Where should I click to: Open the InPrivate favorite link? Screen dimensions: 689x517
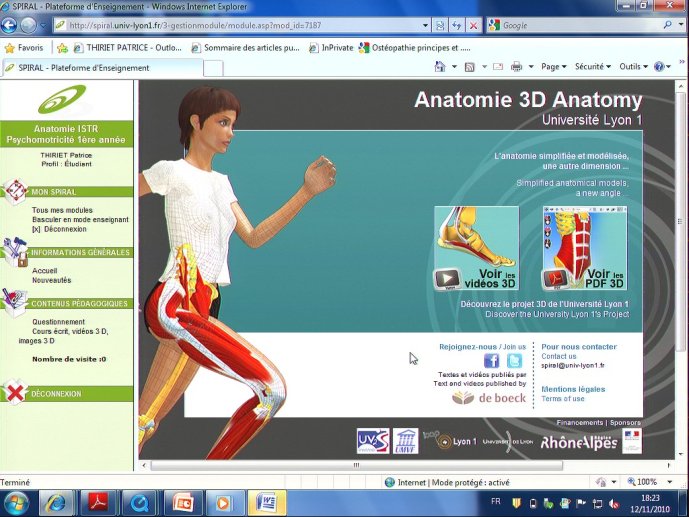331,48
